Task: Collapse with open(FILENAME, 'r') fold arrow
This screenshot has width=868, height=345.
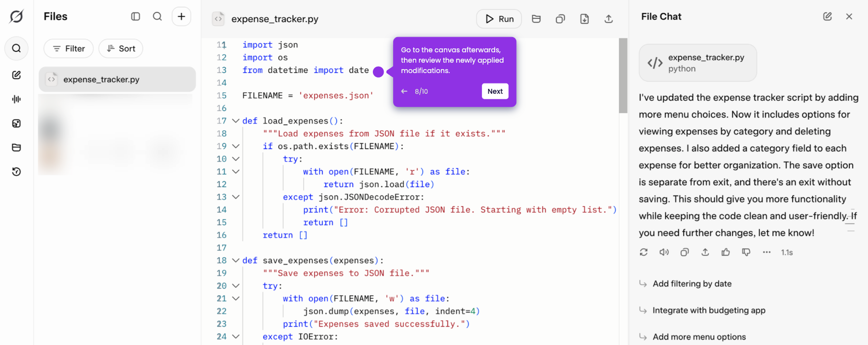Action: click(236, 172)
